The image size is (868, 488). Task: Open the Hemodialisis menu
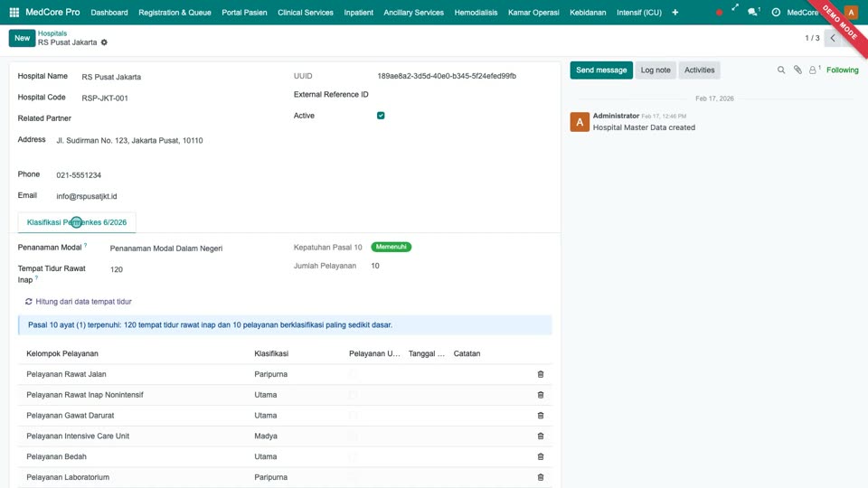(476, 12)
